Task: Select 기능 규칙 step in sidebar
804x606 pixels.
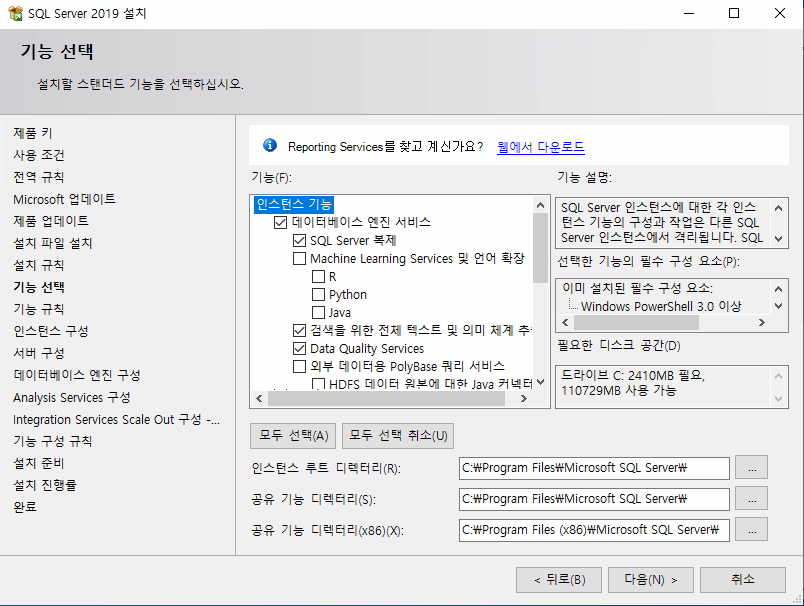Action: tap(39, 309)
